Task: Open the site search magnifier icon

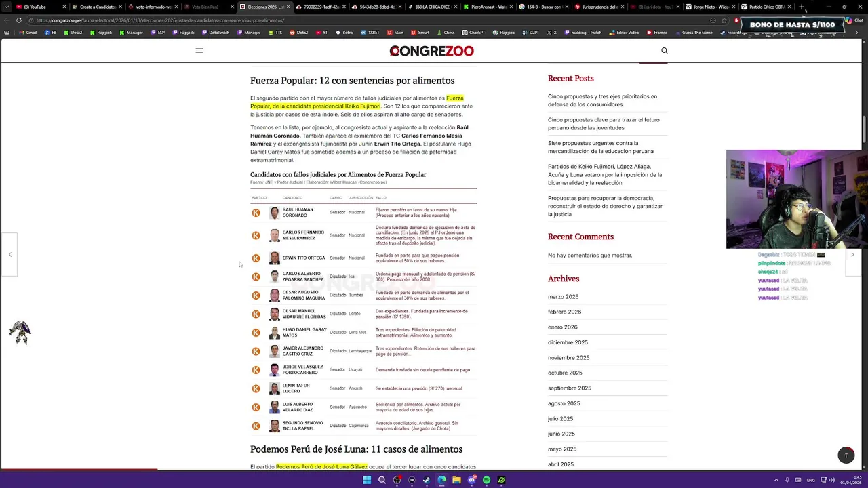Action: pos(665,50)
